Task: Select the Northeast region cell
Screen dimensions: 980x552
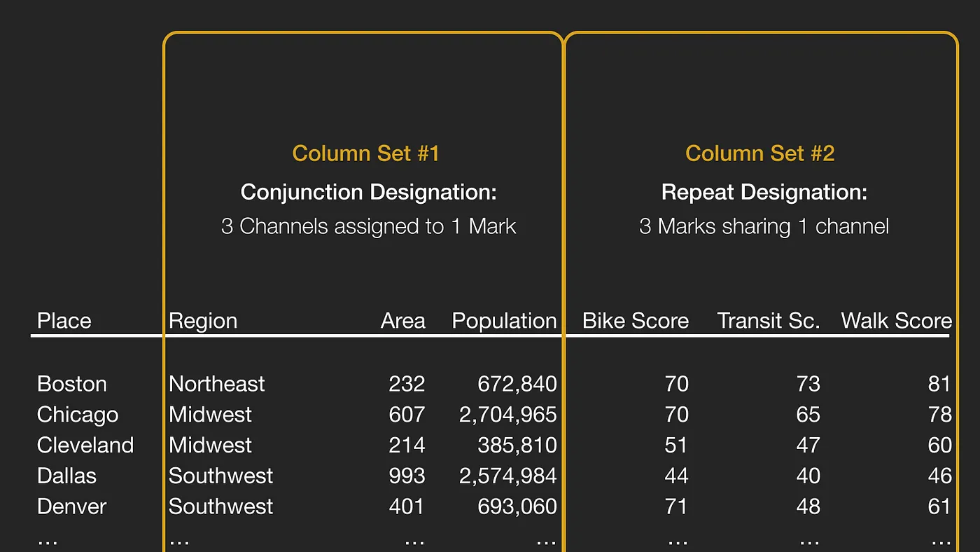Action: point(217,384)
